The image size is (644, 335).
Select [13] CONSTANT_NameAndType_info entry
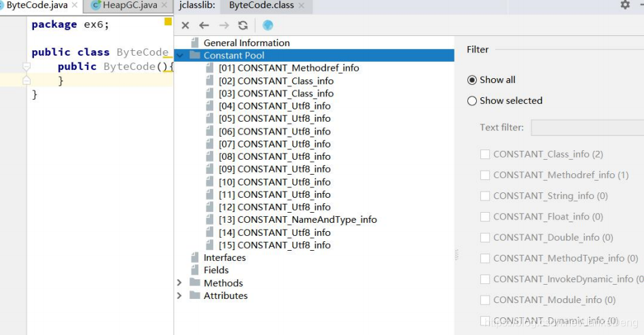click(298, 219)
